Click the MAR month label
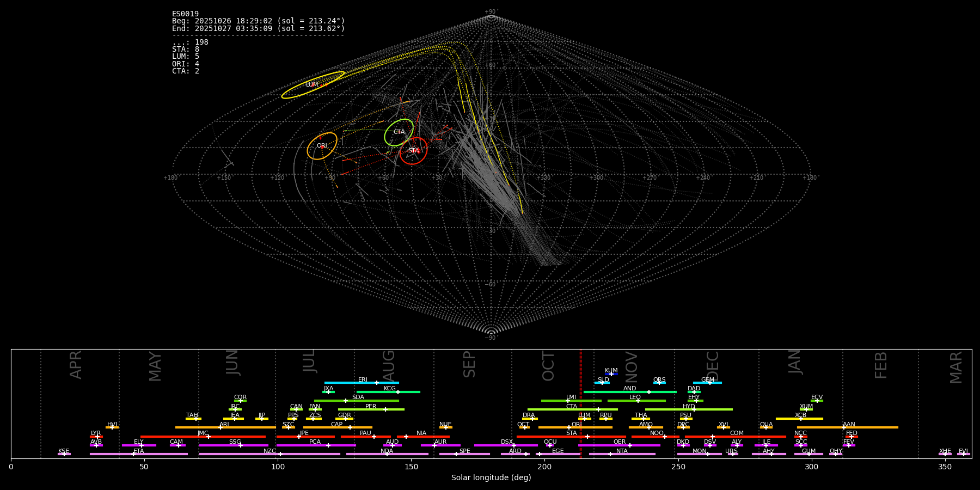 coord(956,367)
